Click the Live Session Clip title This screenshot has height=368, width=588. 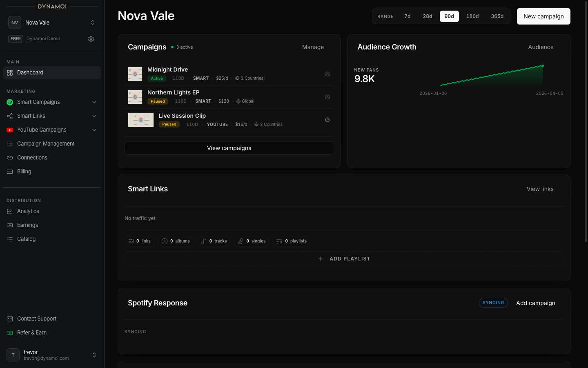pyautogui.click(x=182, y=116)
